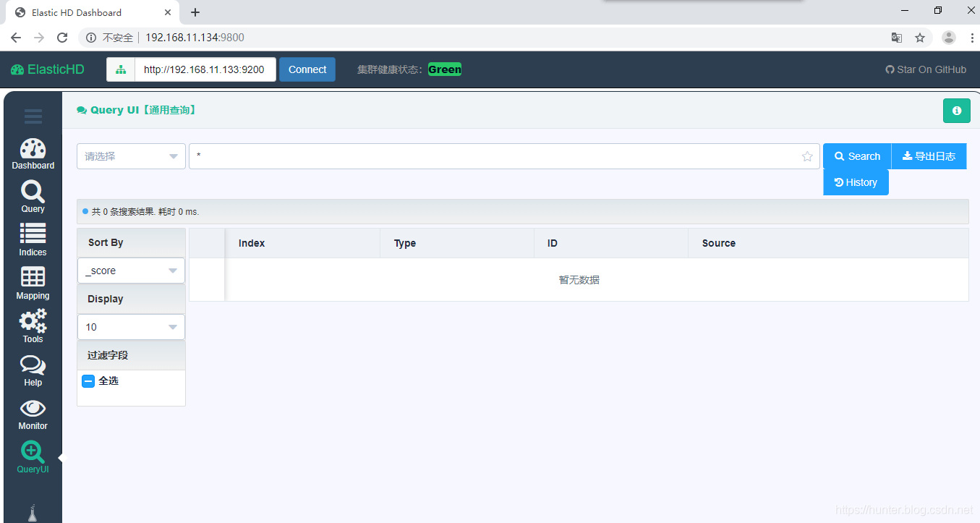Click the 暂无数据 empty table message
This screenshot has width=980, height=523.
(x=579, y=280)
